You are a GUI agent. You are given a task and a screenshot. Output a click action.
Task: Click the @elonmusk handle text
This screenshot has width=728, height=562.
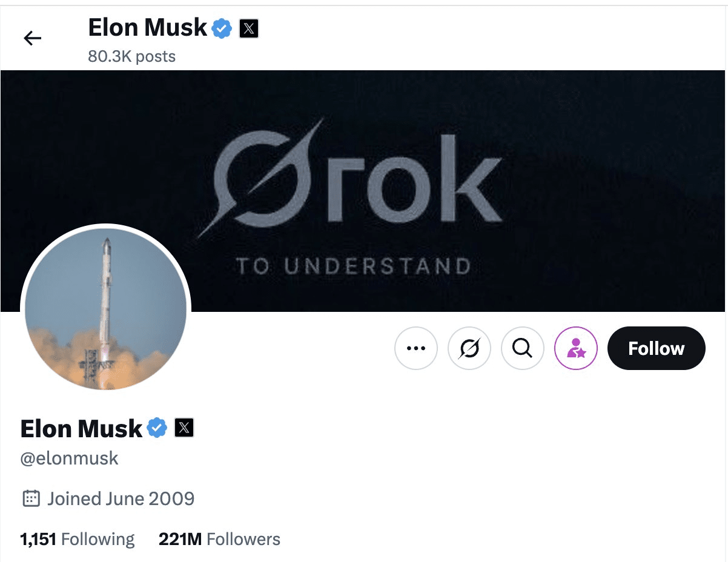click(x=70, y=458)
